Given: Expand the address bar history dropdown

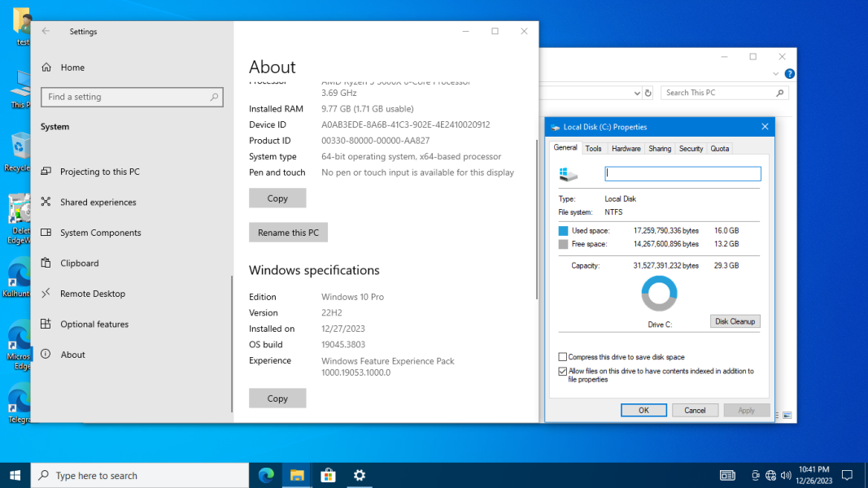Looking at the screenshot, I should tap(637, 93).
